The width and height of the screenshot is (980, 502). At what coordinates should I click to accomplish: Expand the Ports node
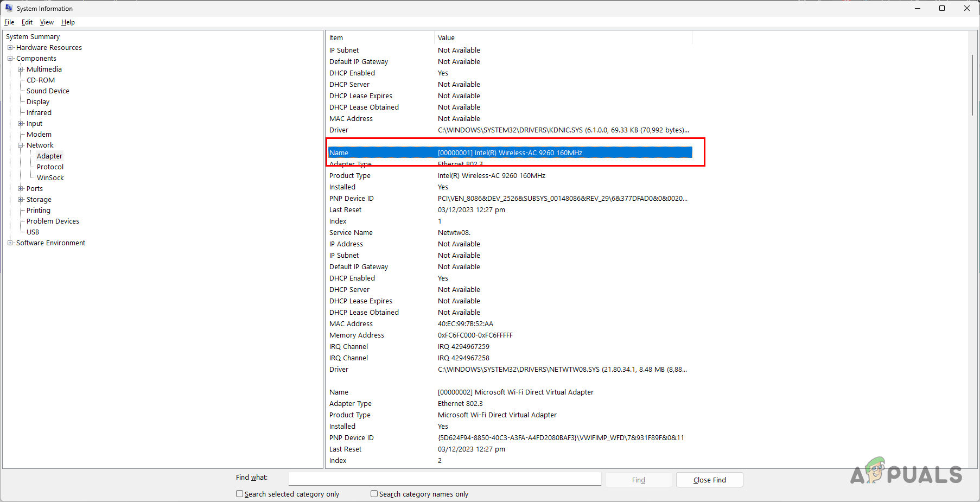20,188
